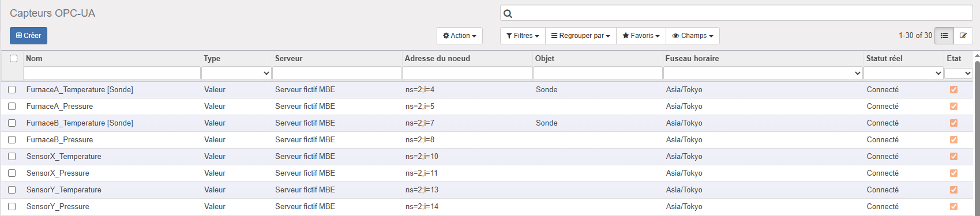Switch to list view icon

coord(944,36)
